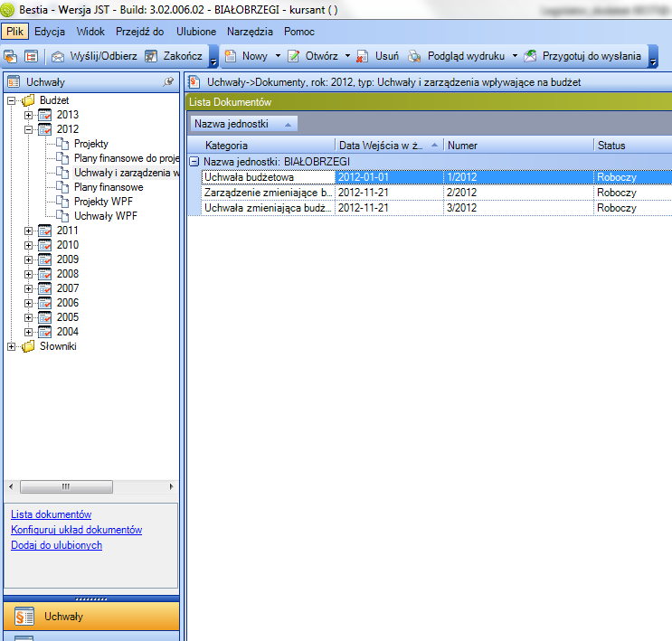Expand the 2011 year node
Image resolution: width=672 pixels, height=641 pixels.
tap(28, 231)
